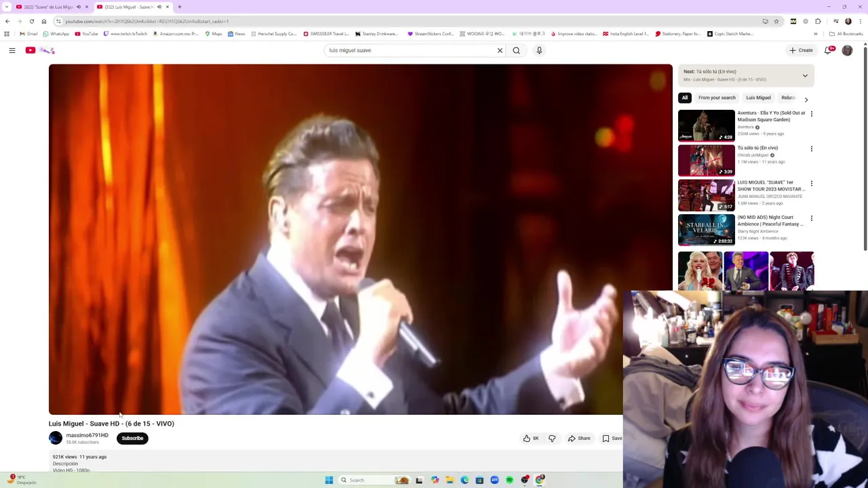Open the apps grid in bookmarks bar
This screenshot has width=868, height=488.
pyautogui.click(x=7, y=34)
